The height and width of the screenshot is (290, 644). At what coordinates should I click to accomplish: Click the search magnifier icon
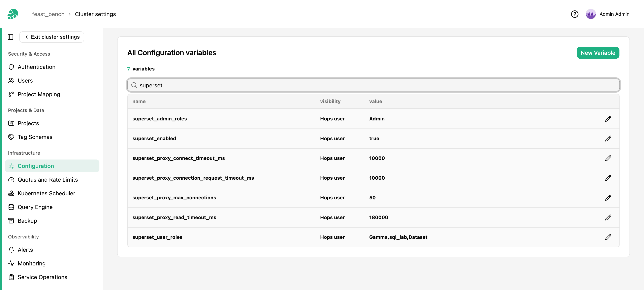(x=134, y=85)
